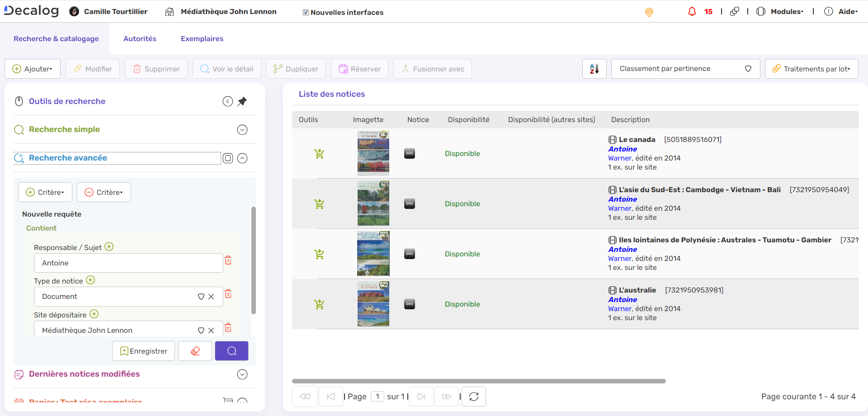Expand the Recherche simple section
Viewport: 868px width, 416px height.
click(x=242, y=130)
